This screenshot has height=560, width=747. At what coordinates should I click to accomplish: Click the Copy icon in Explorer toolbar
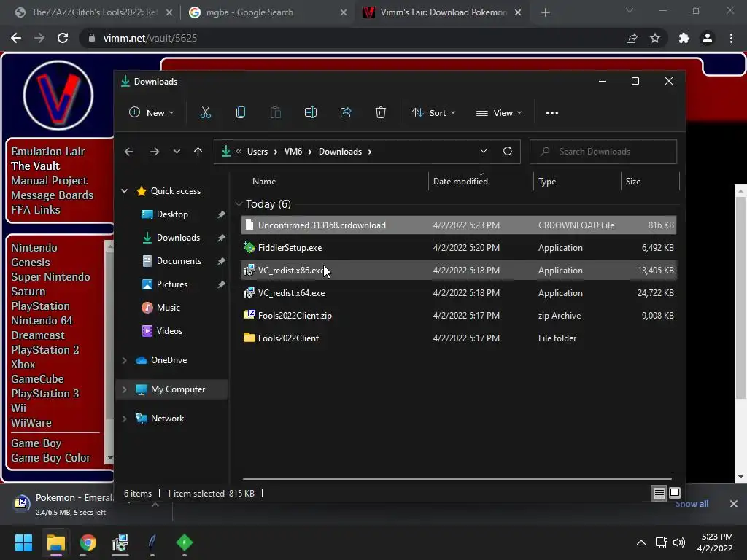click(x=241, y=113)
